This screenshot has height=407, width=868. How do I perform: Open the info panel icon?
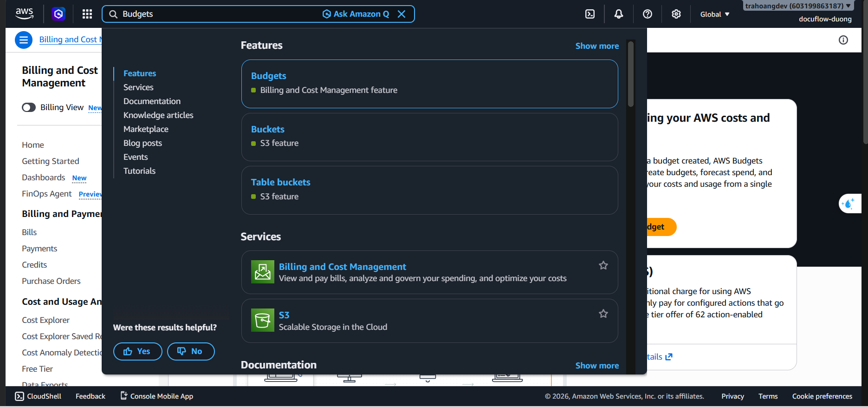pyautogui.click(x=843, y=40)
